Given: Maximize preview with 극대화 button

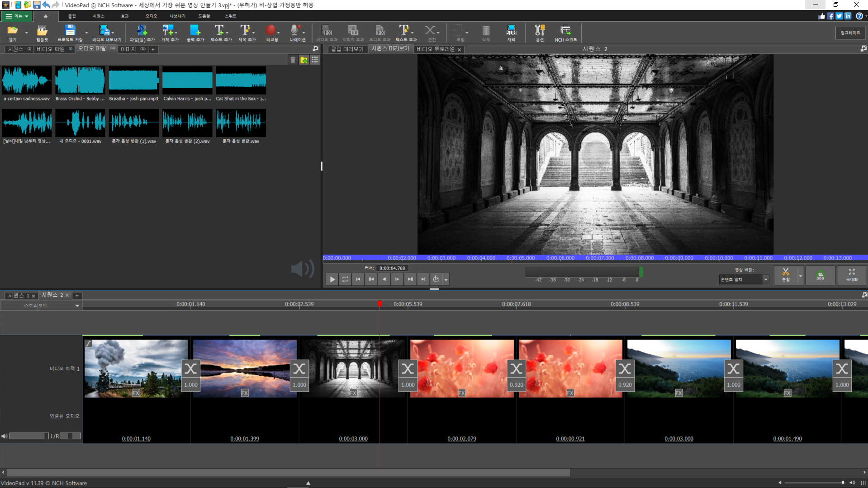Looking at the screenshot, I should pos(852,275).
